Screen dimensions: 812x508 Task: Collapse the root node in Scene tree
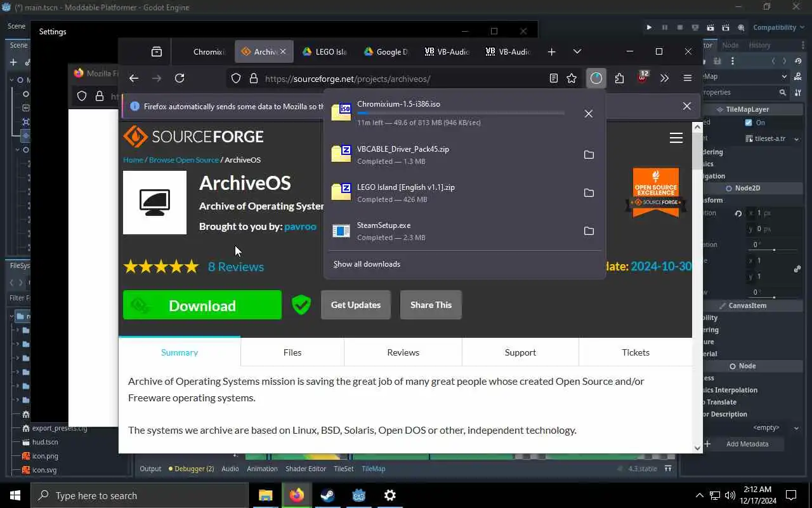tap(11, 80)
